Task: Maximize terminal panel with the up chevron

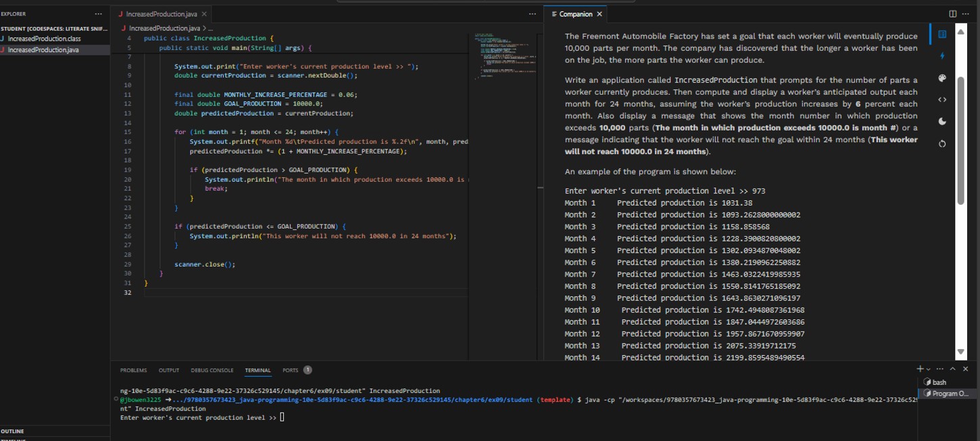Action: (952, 369)
